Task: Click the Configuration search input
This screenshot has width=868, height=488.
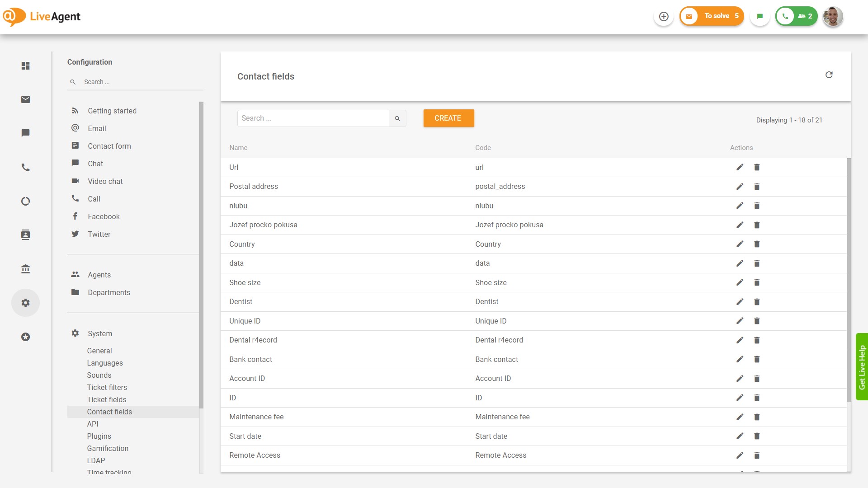Action: pyautogui.click(x=140, y=82)
